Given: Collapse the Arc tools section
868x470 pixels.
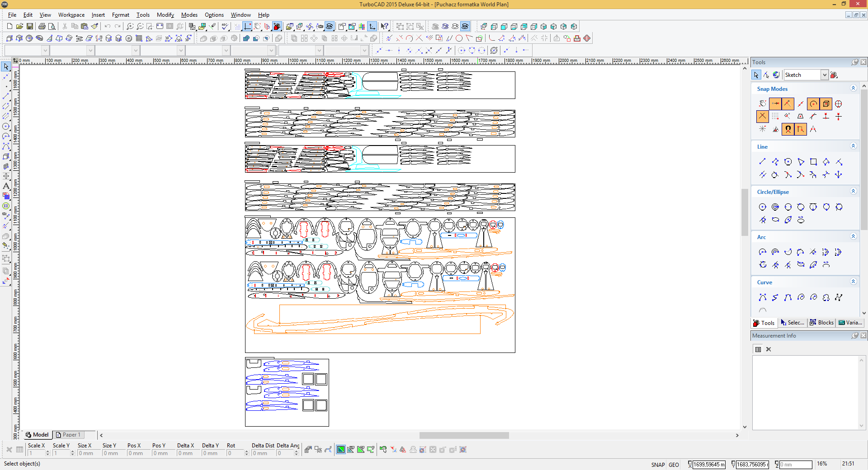Looking at the screenshot, I should pos(853,236).
